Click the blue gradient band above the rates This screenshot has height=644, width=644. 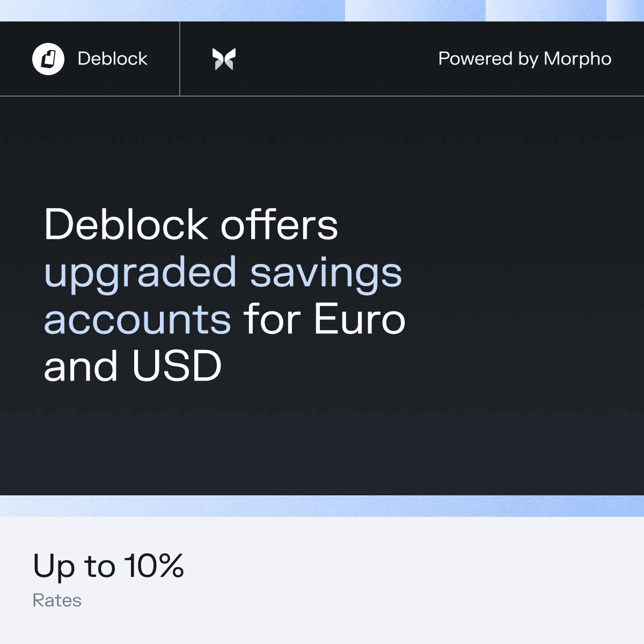tap(322, 506)
